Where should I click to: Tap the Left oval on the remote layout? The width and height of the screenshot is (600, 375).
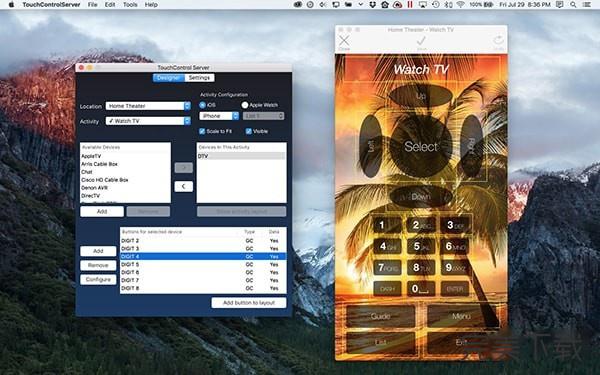coord(370,146)
